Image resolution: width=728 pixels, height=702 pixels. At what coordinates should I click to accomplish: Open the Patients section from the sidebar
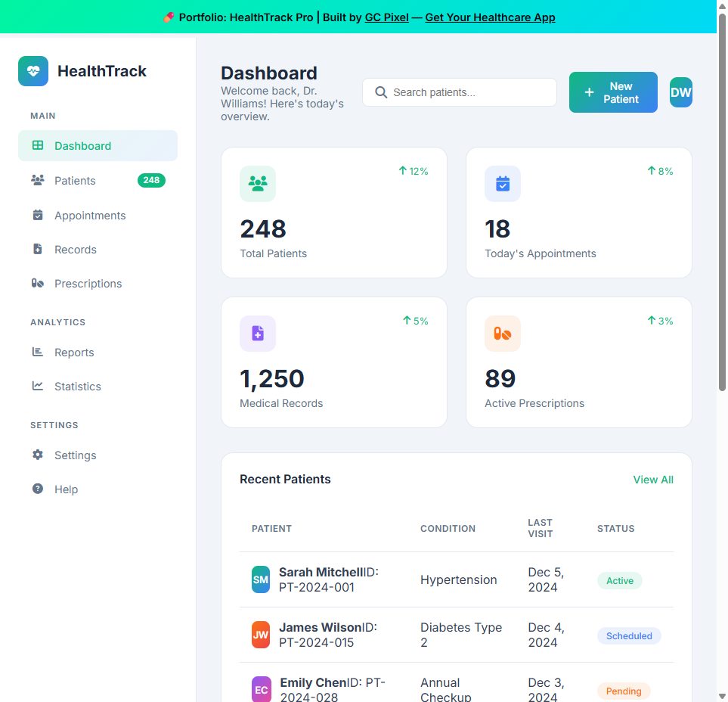coord(76,180)
